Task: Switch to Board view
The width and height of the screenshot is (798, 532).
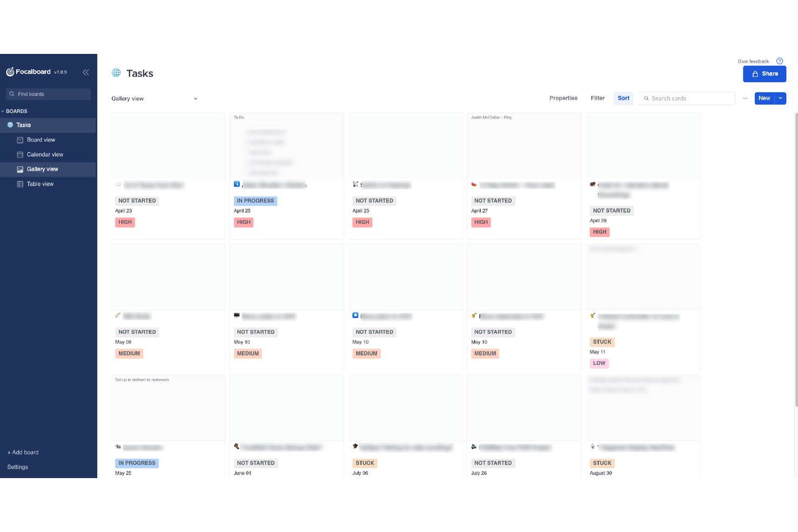Action: point(41,140)
